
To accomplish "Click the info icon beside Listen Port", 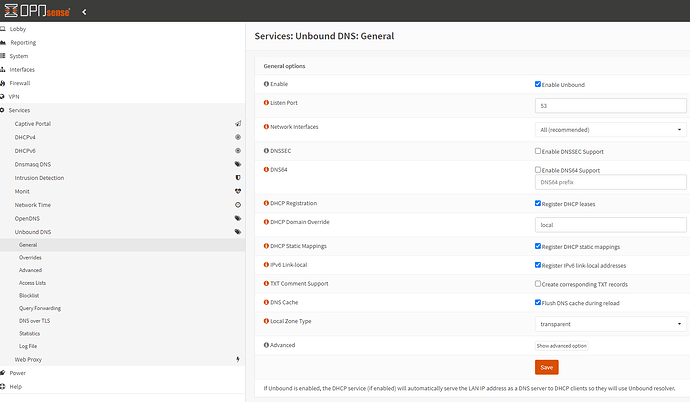I will click(266, 104).
